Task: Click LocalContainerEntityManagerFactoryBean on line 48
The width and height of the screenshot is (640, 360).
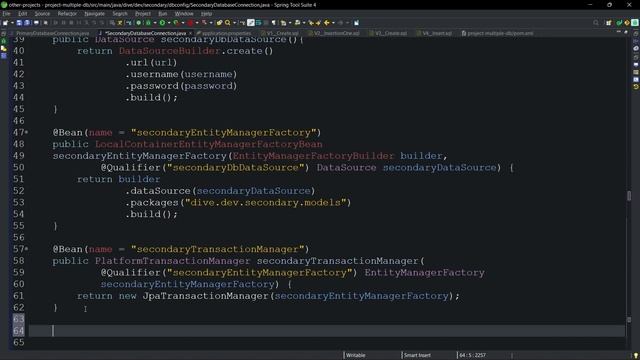Action: [209, 144]
